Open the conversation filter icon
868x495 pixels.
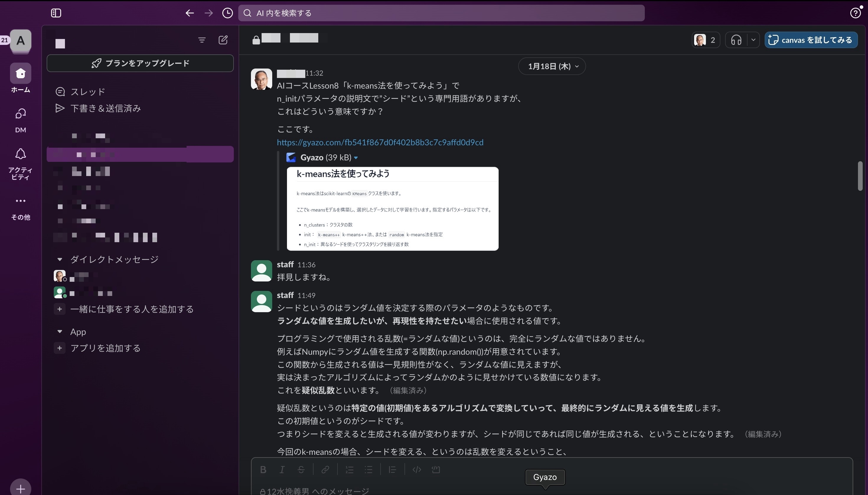202,40
